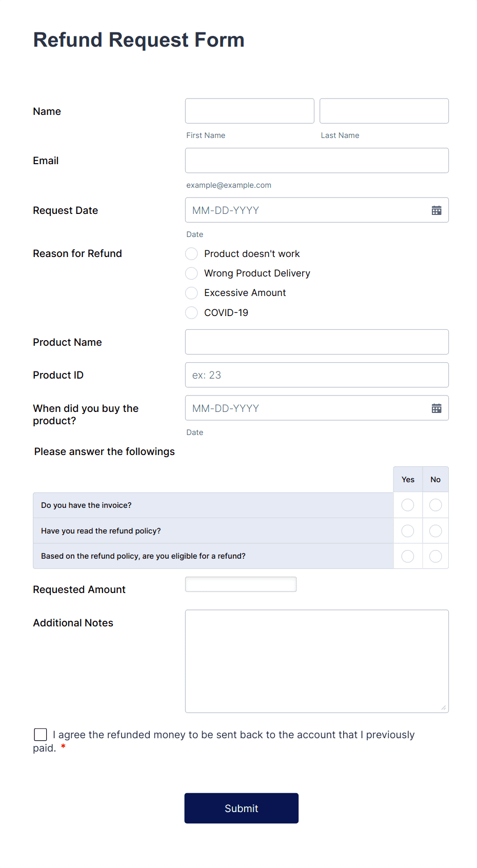
Task: Click inside the Last Name field
Action: tap(384, 111)
